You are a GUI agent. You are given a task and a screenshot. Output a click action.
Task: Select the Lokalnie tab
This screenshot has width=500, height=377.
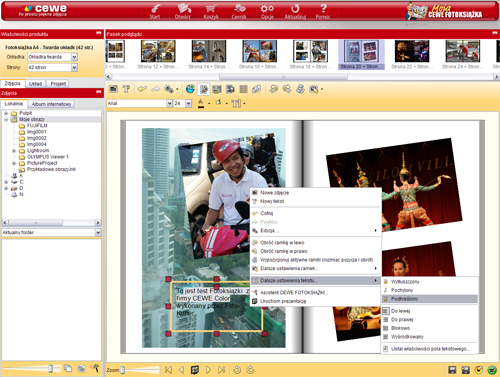(x=14, y=104)
